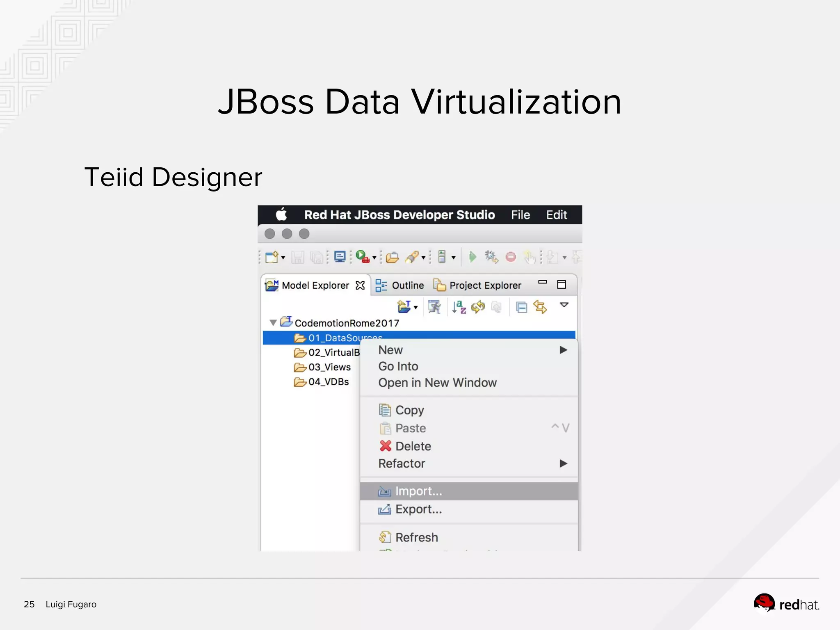Open the New submenu in context menu
The height and width of the screenshot is (630, 840).
point(469,350)
